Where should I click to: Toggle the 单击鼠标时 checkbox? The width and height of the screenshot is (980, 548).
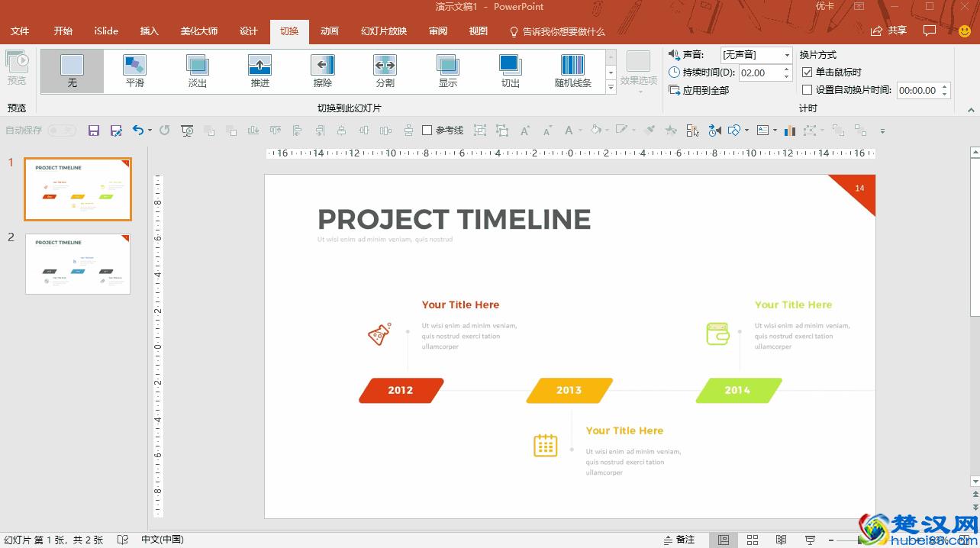tap(808, 73)
